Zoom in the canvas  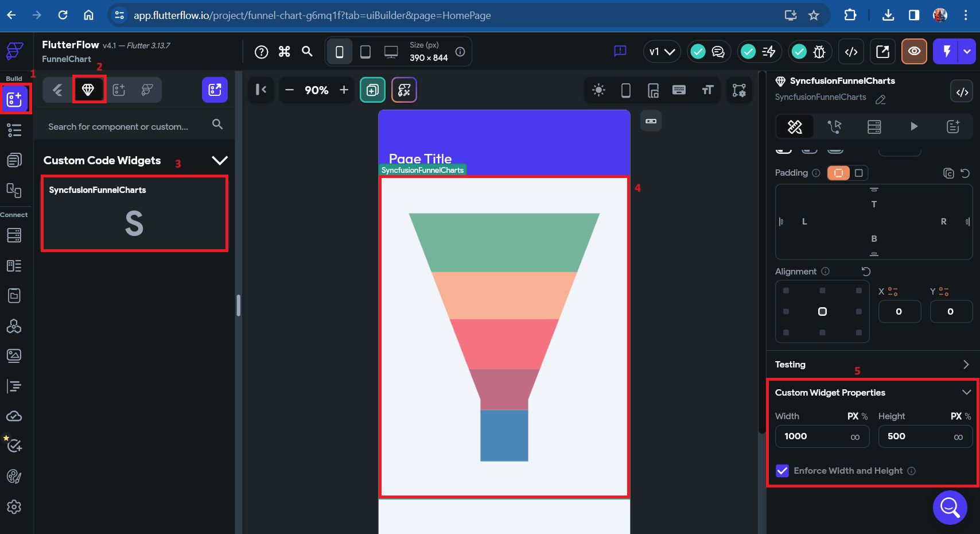pyautogui.click(x=344, y=90)
